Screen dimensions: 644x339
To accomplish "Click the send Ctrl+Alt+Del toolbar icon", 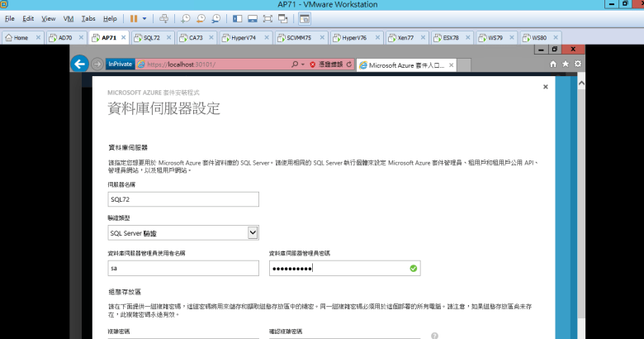I will [163, 17].
